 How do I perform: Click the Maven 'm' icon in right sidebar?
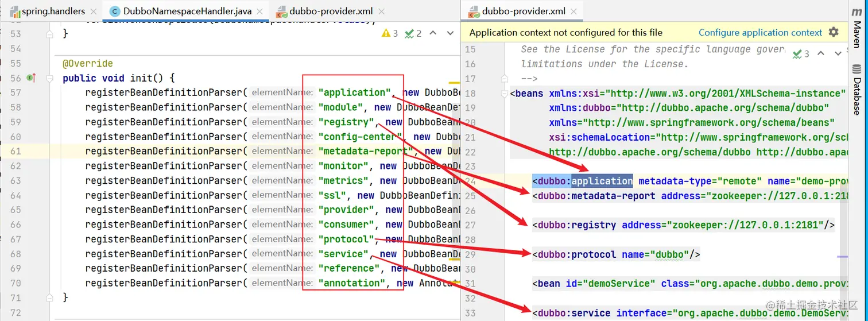tap(857, 13)
